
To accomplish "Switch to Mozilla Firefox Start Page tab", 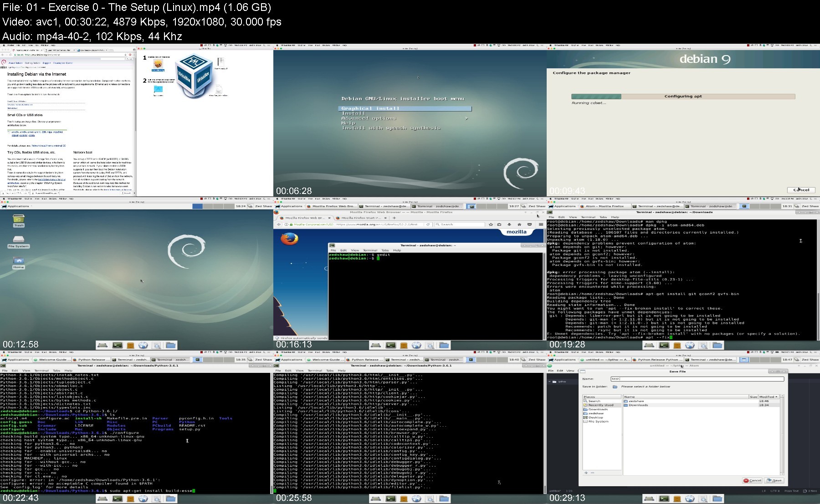I will click(x=360, y=218).
